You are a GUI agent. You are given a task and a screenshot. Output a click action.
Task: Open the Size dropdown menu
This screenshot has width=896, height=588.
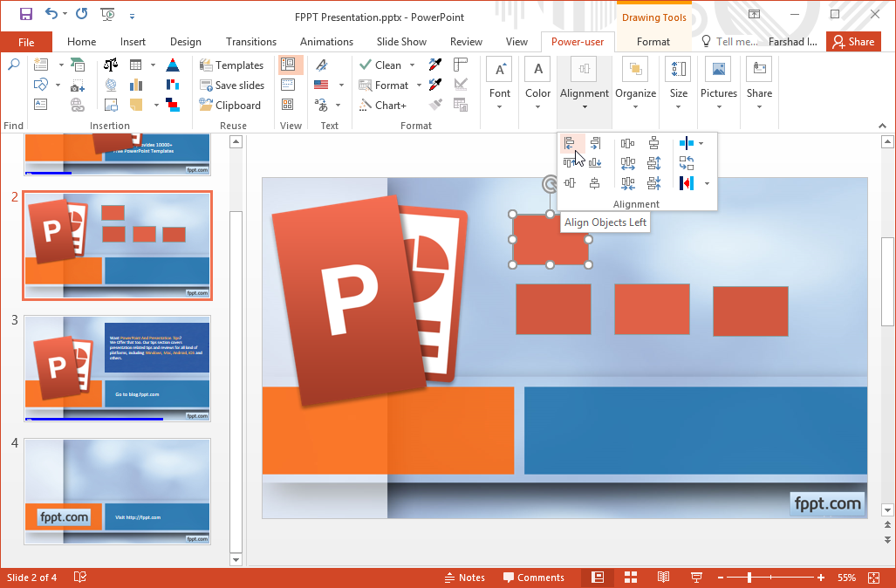point(678,106)
